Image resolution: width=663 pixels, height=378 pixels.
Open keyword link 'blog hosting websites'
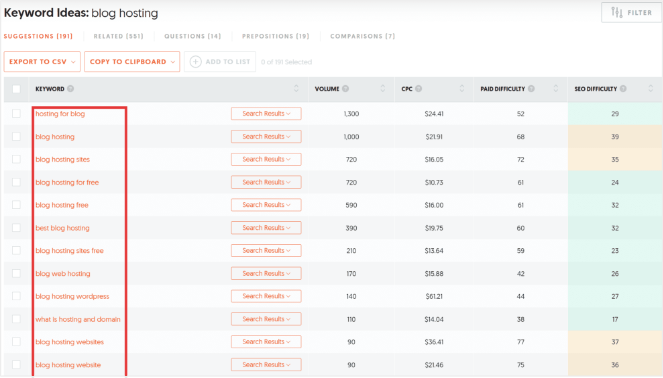pyautogui.click(x=70, y=342)
